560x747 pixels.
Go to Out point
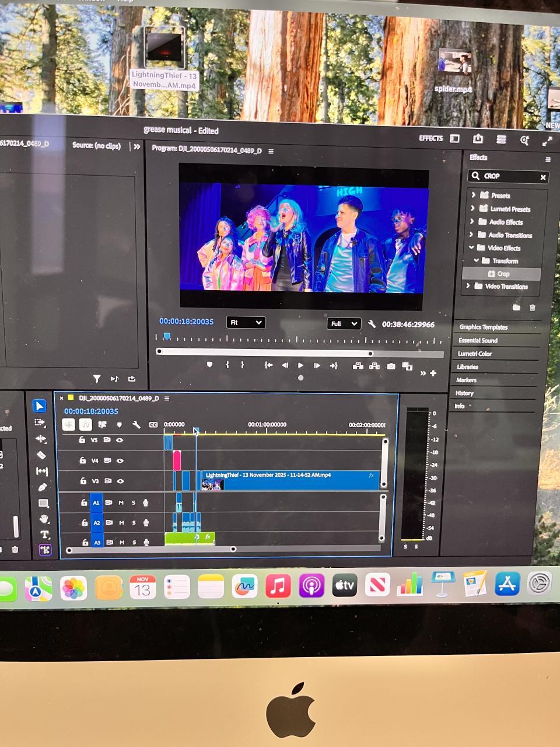click(x=334, y=366)
